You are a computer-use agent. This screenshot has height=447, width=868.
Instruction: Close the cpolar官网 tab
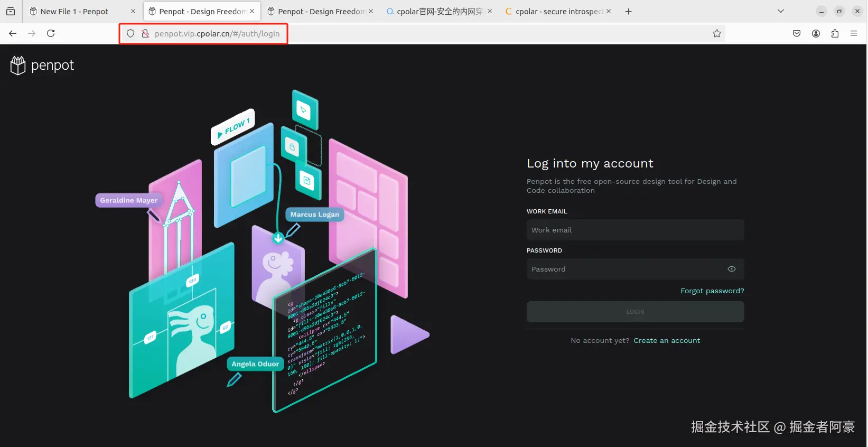pos(490,11)
